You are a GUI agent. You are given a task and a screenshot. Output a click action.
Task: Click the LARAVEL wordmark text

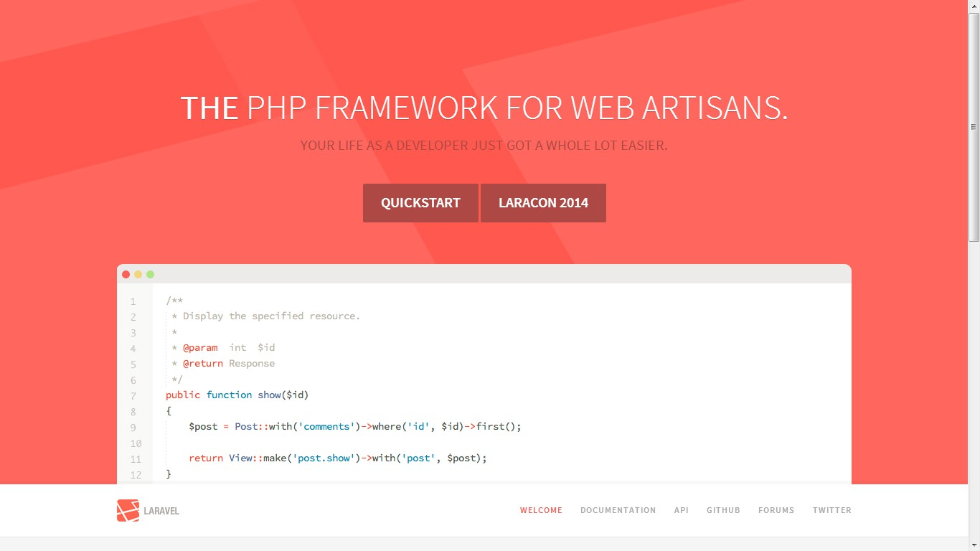(x=161, y=511)
